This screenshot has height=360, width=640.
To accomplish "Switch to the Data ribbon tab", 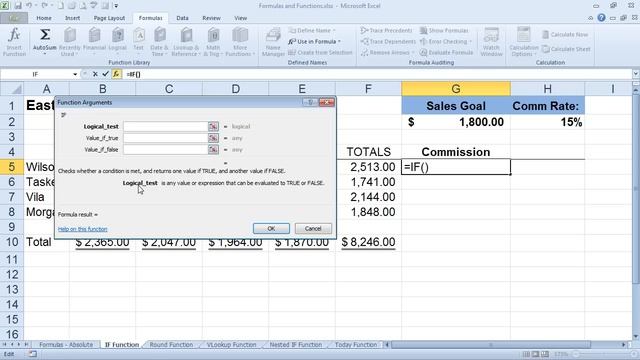I will point(182,18).
